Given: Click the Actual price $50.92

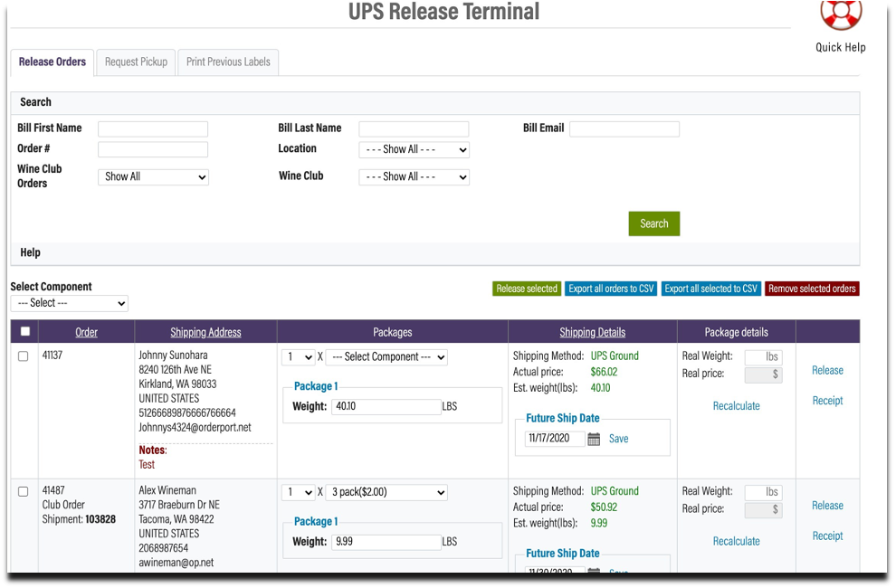Looking at the screenshot, I should (604, 508).
